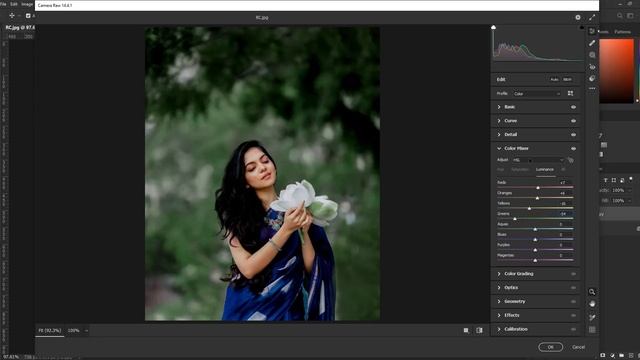Viewport: 640px width, 360px height.
Task: Open Camera Raw preferences gear icon
Action: 578,17
